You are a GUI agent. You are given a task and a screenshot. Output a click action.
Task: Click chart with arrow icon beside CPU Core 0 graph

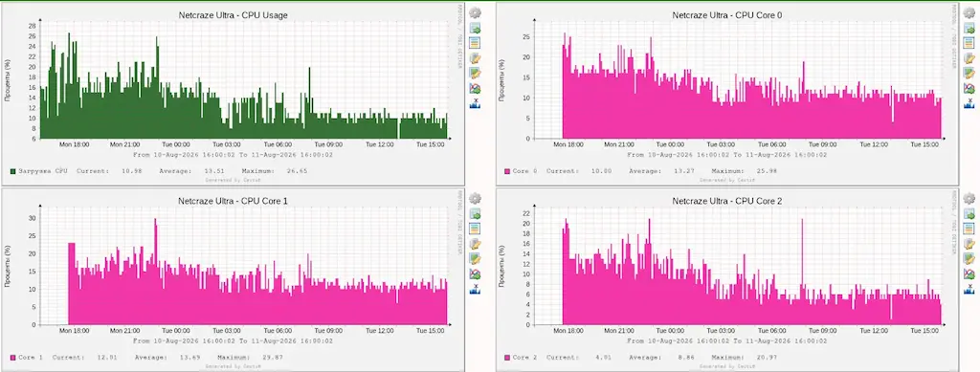click(x=969, y=88)
